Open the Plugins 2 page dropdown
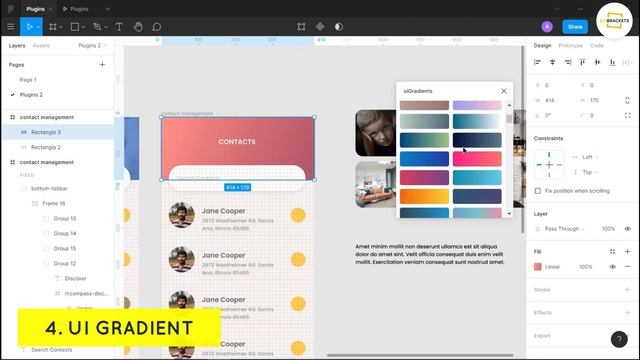The height and width of the screenshot is (360, 640). pyautogui.click(x=92, y=45)
